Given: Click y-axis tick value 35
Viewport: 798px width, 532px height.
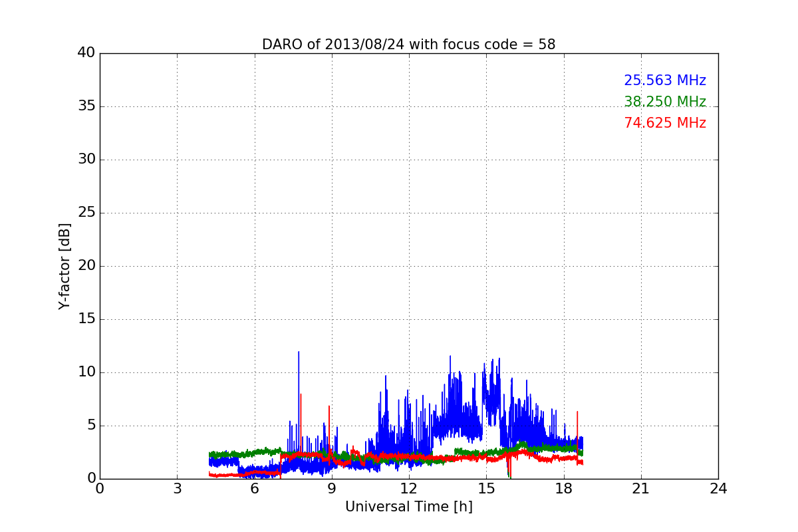Looking at the screenshot, I should pyautogui.click(x=86, y=106).
